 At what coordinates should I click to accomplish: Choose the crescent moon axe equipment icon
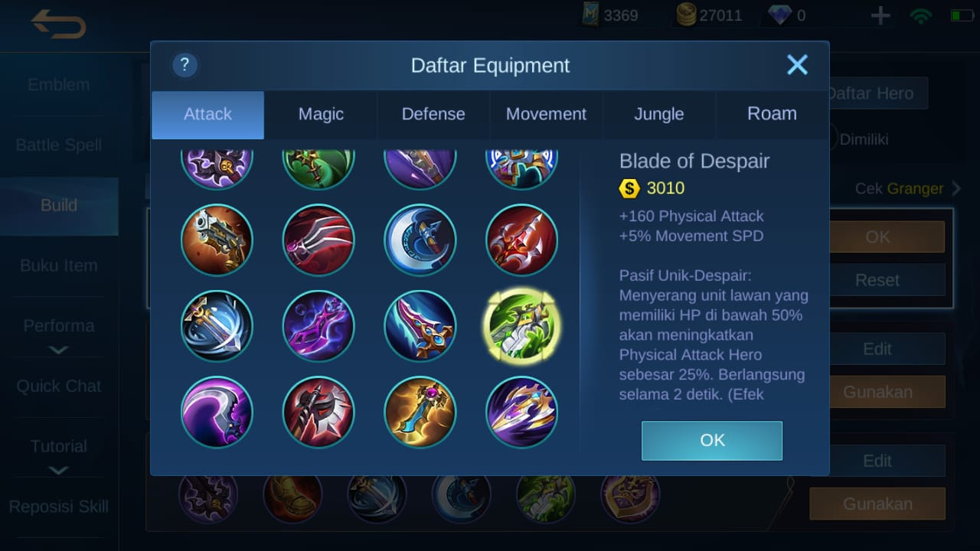point(420,240)
